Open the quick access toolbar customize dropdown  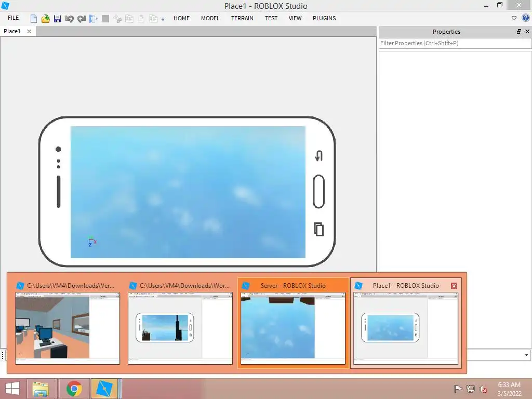(x=163, y=19)
